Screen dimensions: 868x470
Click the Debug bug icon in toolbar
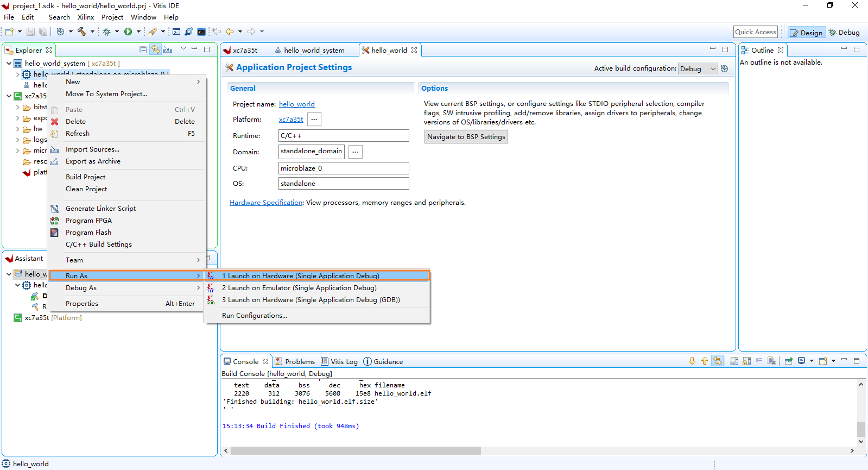(x=107, y=32)
